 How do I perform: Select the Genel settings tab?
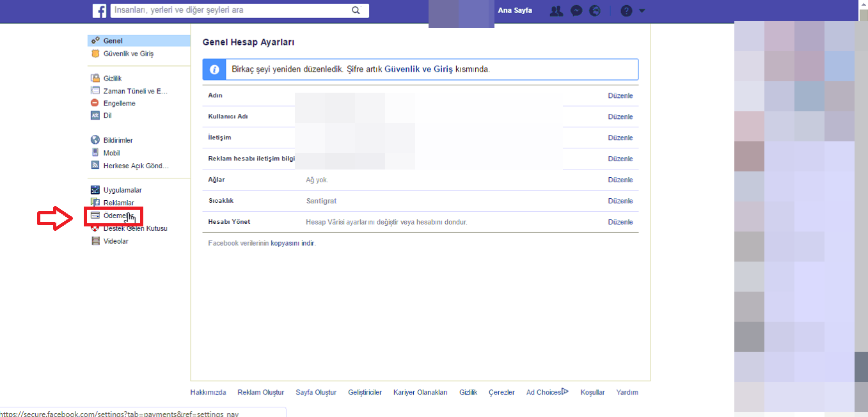coord(139,41)
